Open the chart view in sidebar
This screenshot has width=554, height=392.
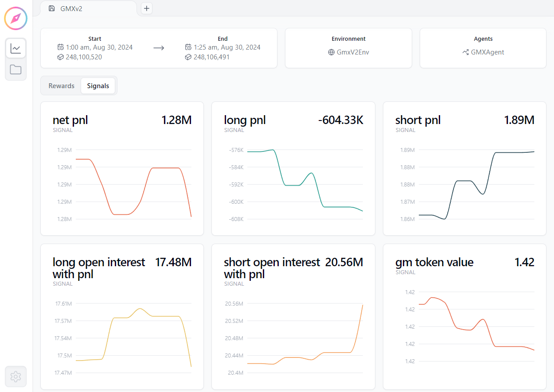16,48
